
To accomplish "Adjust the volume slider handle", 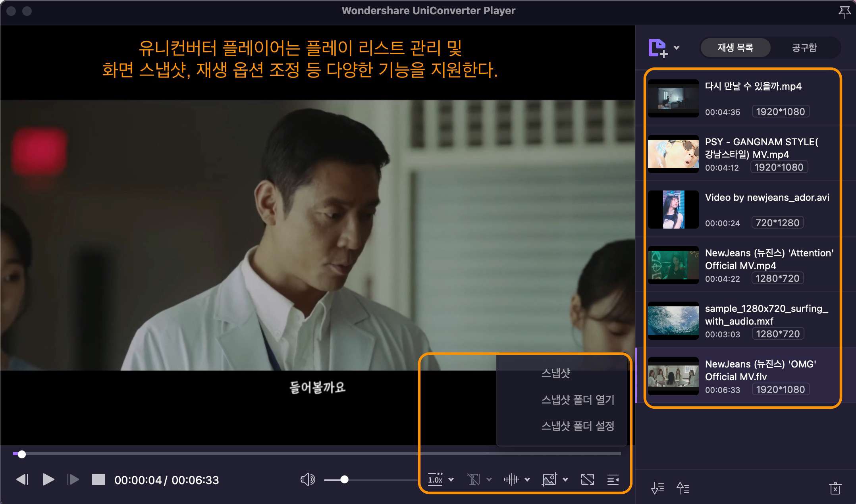I will (345, 480).
